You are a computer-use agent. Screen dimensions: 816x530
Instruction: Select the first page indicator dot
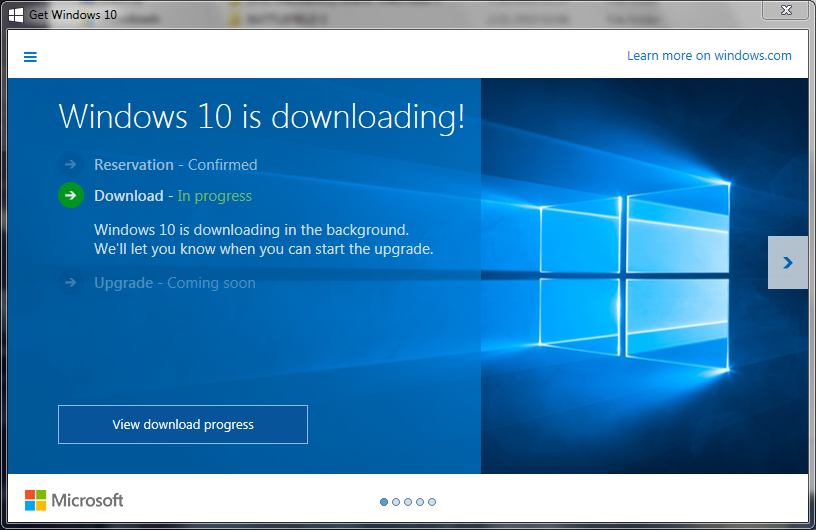(x=384, y=502)
